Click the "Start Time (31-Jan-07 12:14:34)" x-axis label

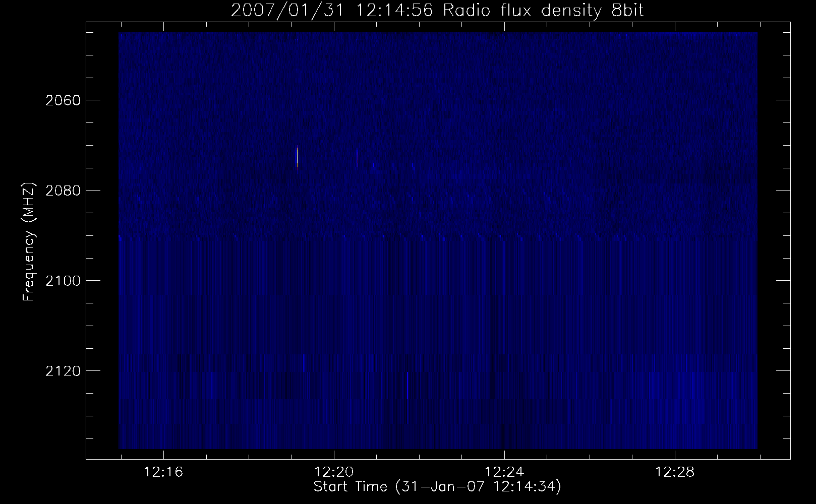437,487
